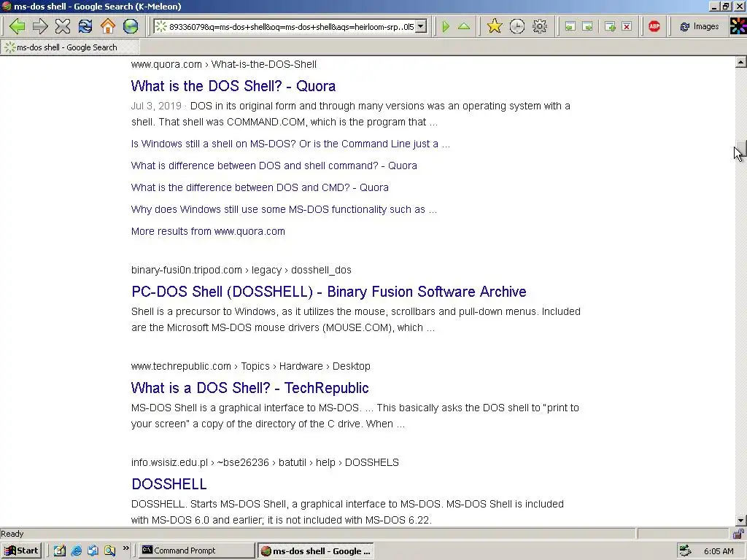Image resolution: width=747 pixels, height=560 pixels.
Task: Click 'More results from www.quora.com'
Action: click(208, 231)
